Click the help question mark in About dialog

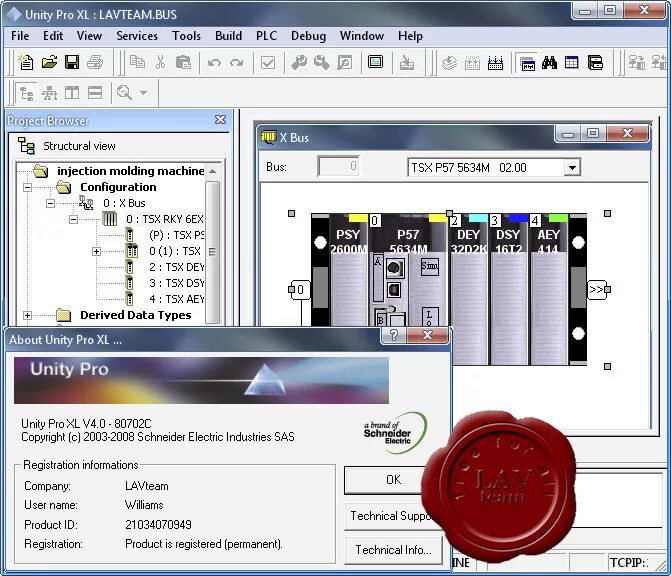pos(394,335)
